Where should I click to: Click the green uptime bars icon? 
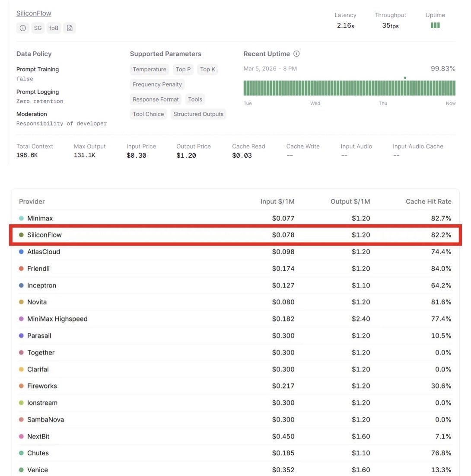pyautogui.click(x=435, y=25)
